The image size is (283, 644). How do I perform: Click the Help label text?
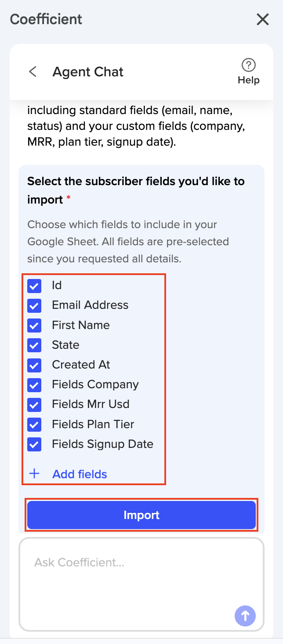click(x=249, y=80)
